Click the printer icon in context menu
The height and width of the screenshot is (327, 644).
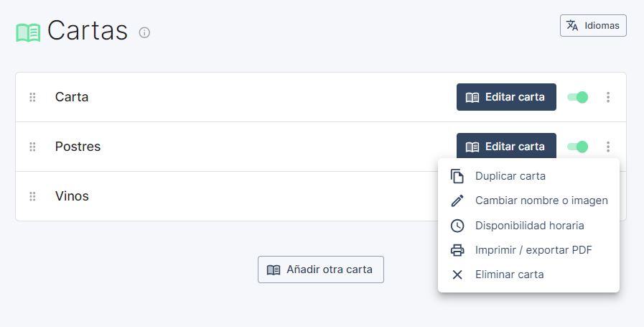457,250
